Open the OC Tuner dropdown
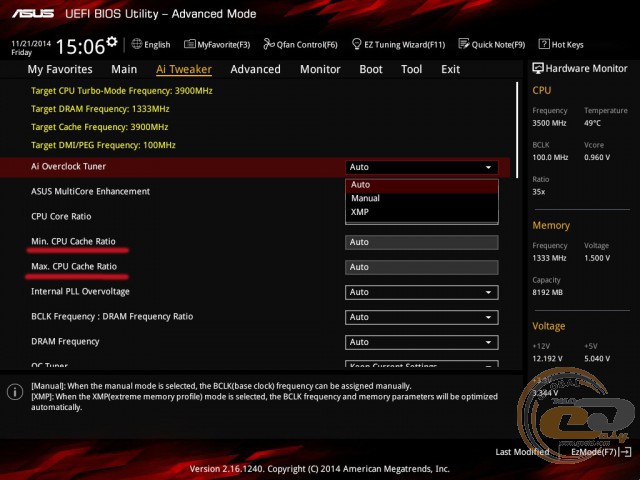 422,364
